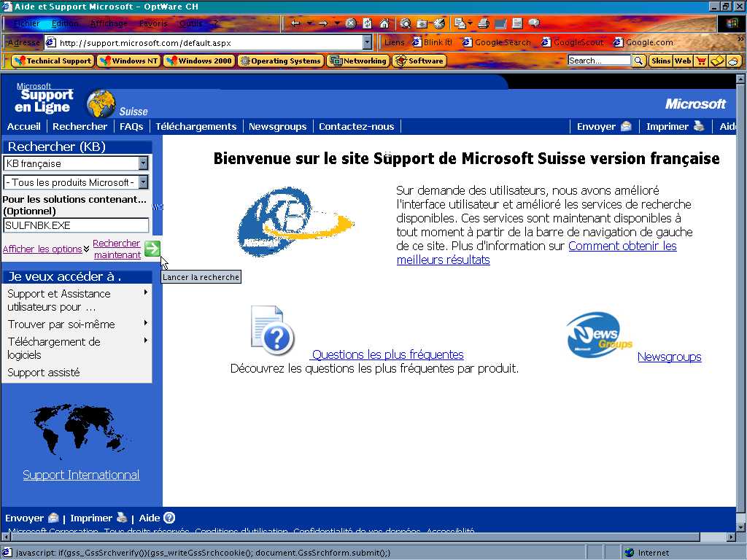The image size is (747, 560).
Task: Open the KB française dropdown
Action: [x=76, y=164]
